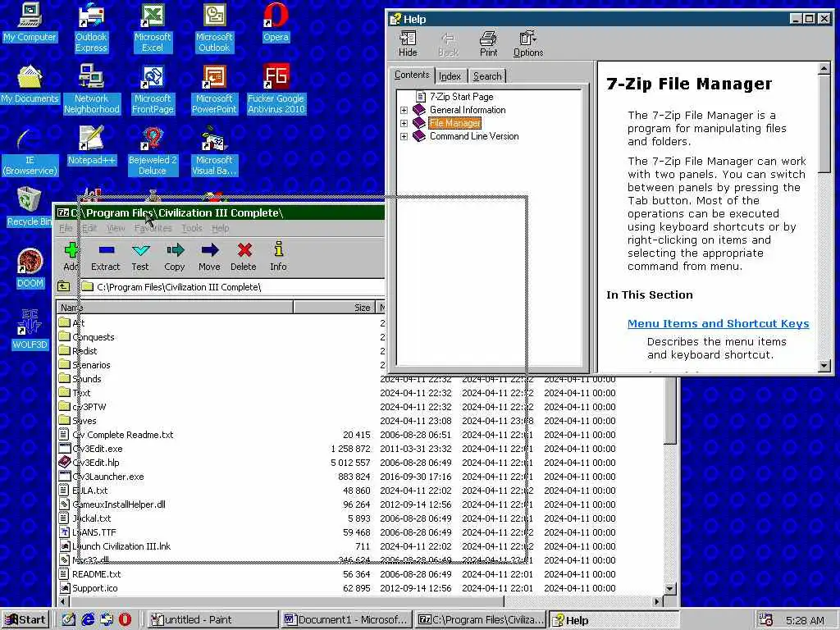
Task: Select the Network Neighborhood desktop icon
Action: (x=92, y=89)
